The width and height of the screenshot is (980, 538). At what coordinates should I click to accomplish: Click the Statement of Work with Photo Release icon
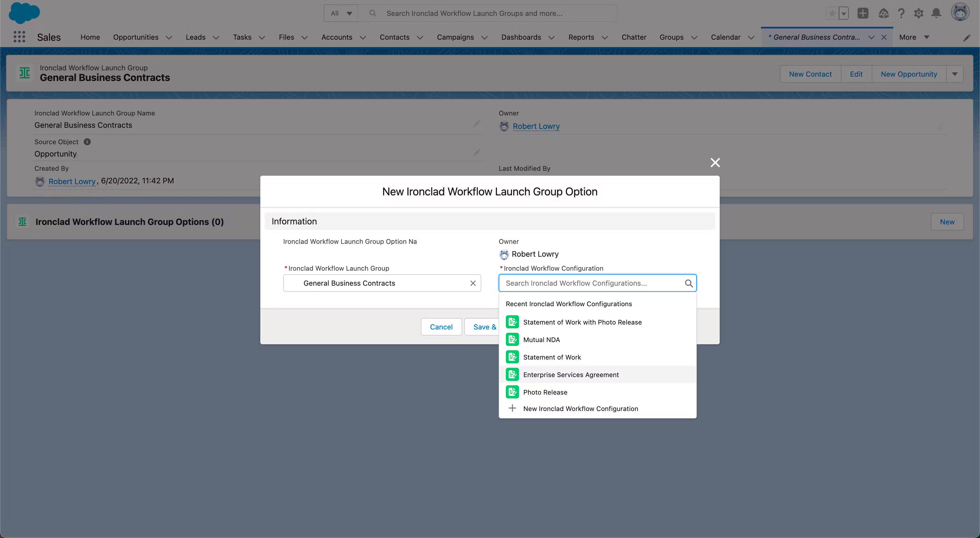(512, 322)
